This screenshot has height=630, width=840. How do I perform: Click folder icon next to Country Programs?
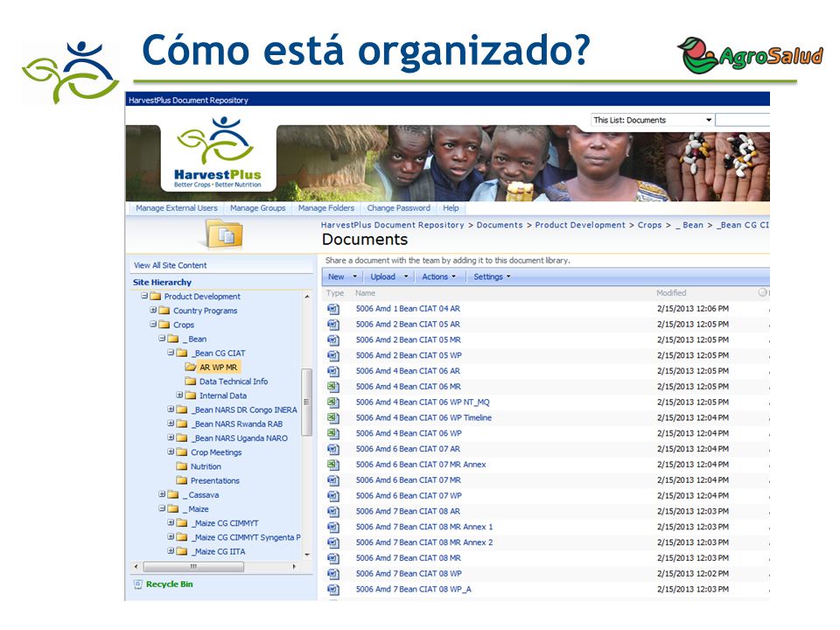click(x=164, y=311)
